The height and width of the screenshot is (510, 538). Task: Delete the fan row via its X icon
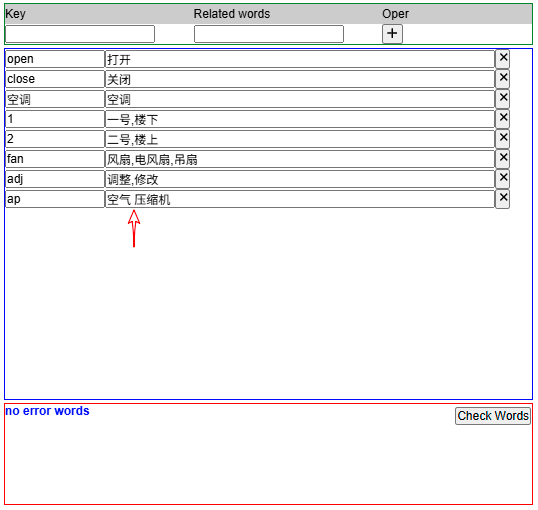[503, 158]
